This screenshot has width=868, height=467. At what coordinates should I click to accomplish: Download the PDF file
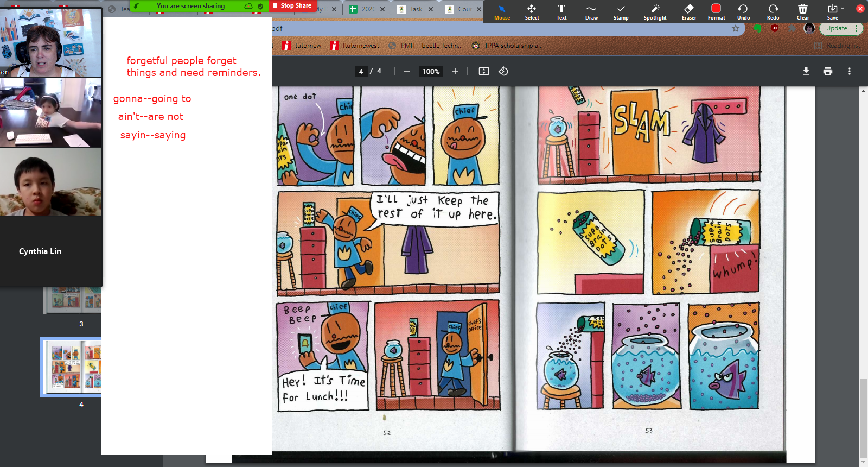click(x=806, y=71)
